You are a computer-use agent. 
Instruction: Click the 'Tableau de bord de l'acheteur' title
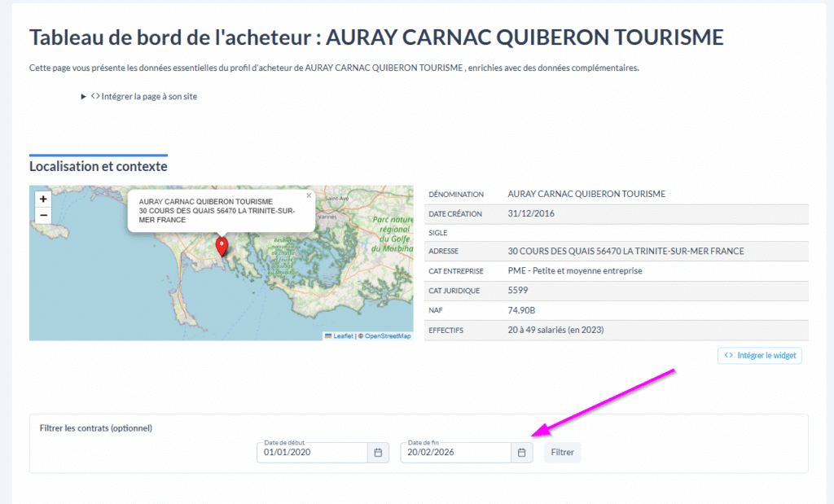(376, 37)
